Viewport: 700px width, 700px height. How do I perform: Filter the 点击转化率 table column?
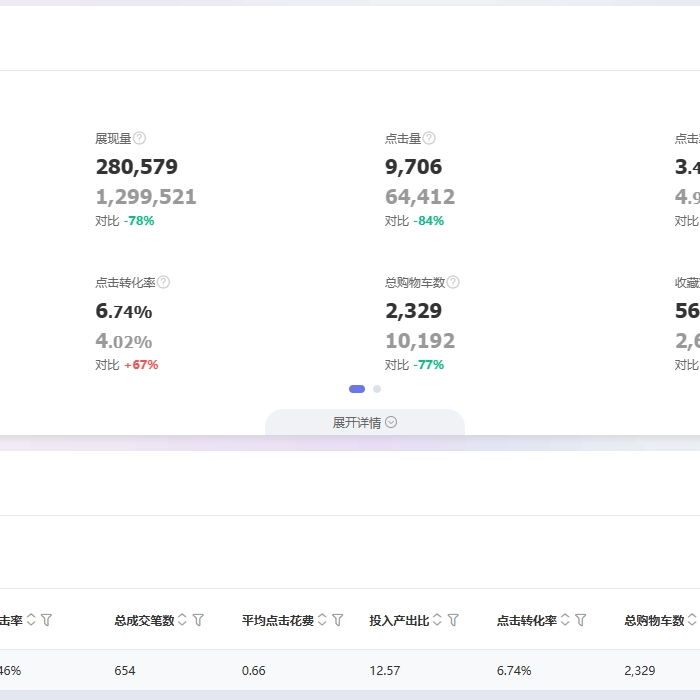click(581, 620)
